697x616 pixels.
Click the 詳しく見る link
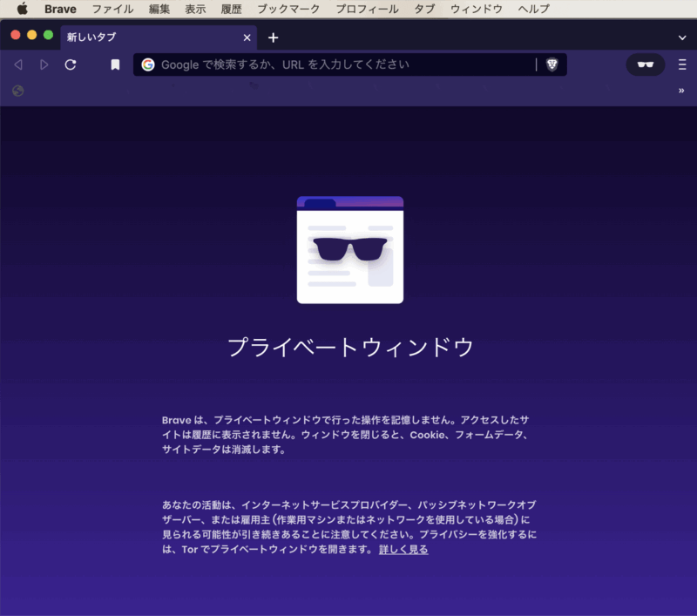(x=403, y=550)
